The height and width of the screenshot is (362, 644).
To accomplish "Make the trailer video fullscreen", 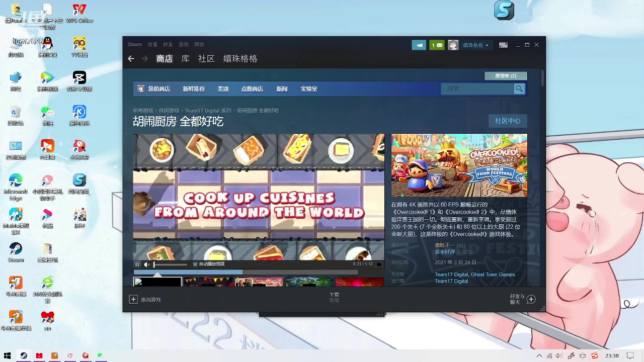I will 379,264.
